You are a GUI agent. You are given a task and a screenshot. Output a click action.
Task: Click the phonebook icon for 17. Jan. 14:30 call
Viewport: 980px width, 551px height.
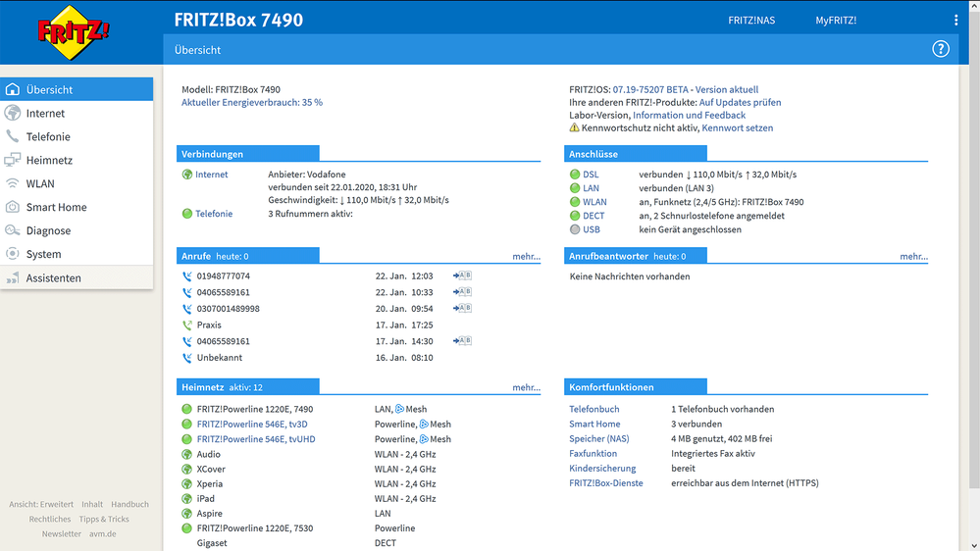point(462,340)
